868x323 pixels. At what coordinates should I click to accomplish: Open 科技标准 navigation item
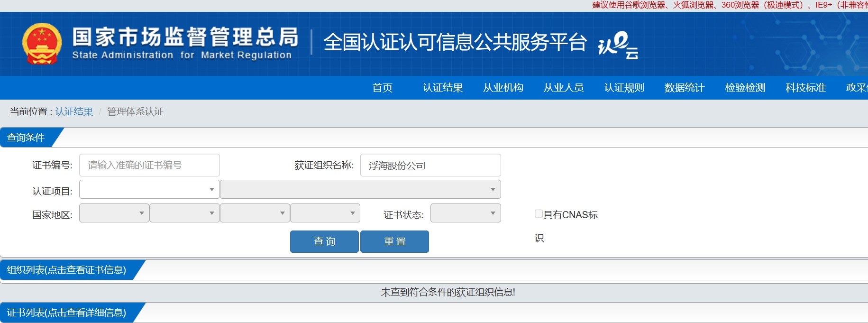pyautogui.click(x=805, y=88)
